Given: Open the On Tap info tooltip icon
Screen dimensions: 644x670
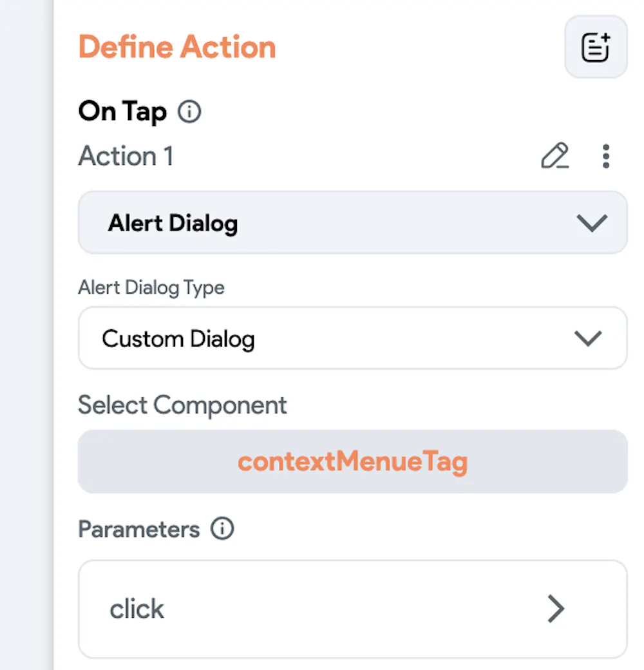Looking at the screenshot, I should click(189, 111).
